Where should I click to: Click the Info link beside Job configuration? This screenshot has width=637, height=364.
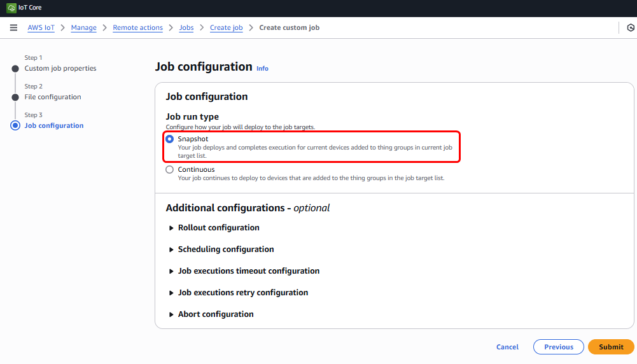click(262, 69)
